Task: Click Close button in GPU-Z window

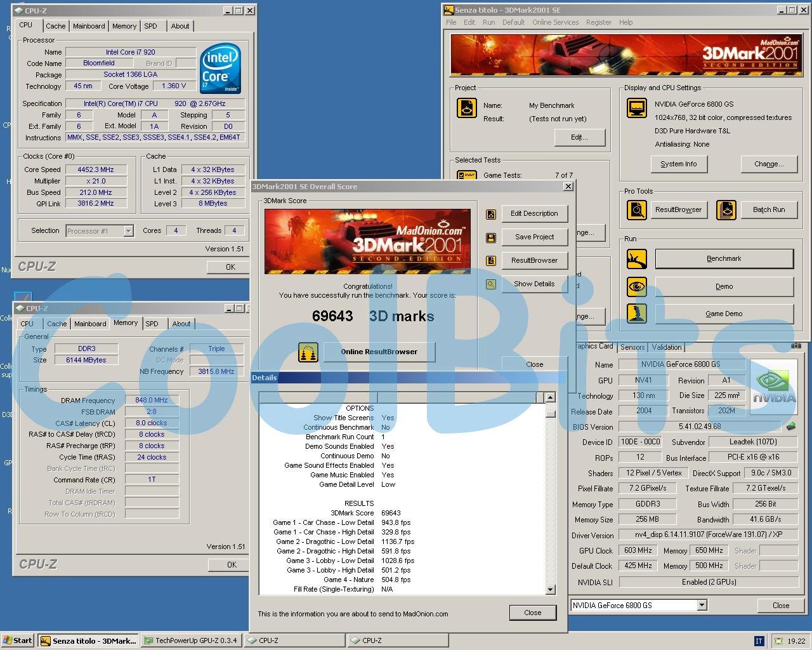Action: (781, 606)
